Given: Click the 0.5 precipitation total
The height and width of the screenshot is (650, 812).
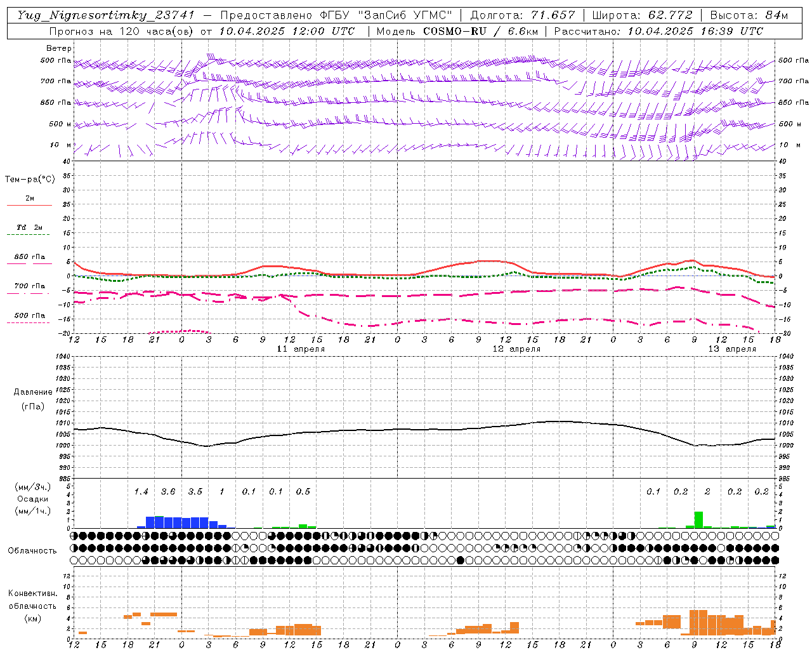Looking at the screenshot, I should 303,491.
